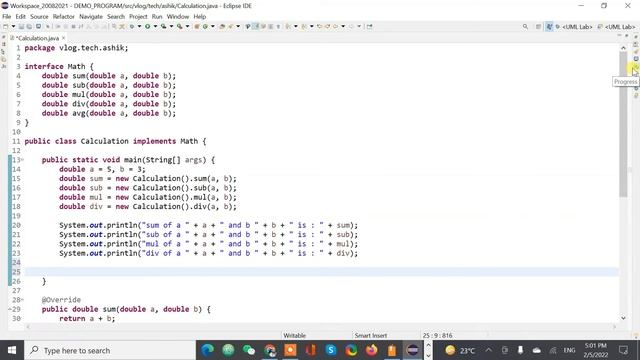This screenshot has height=360, width=640.
Task: Click the override marker at line 29
Action: (x=10, y=309)
